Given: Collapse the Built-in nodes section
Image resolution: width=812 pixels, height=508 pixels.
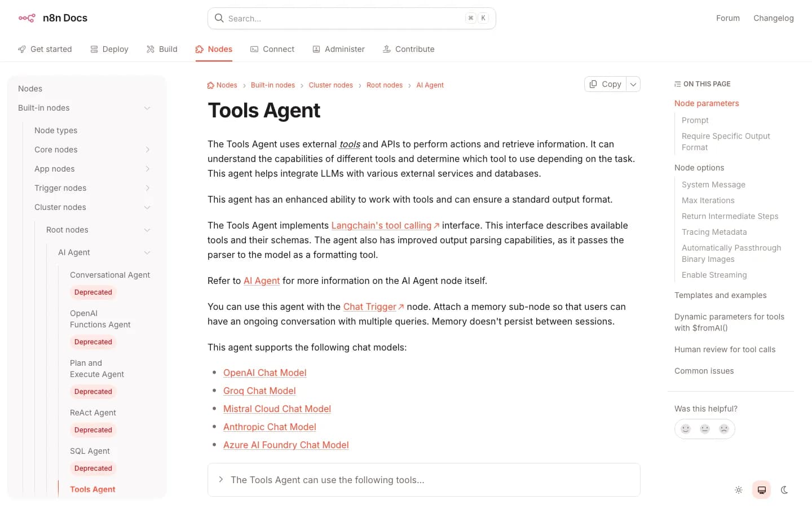Looking at the screenshot, I should [147, 108].
